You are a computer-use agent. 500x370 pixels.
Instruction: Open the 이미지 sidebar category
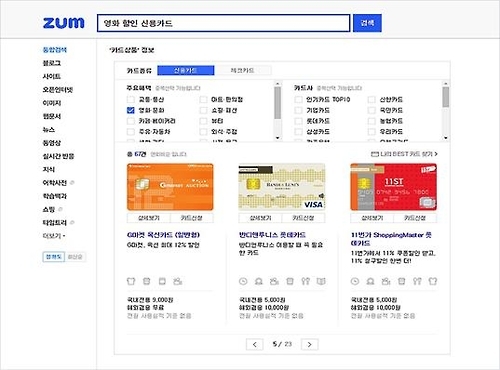point(52,103)
